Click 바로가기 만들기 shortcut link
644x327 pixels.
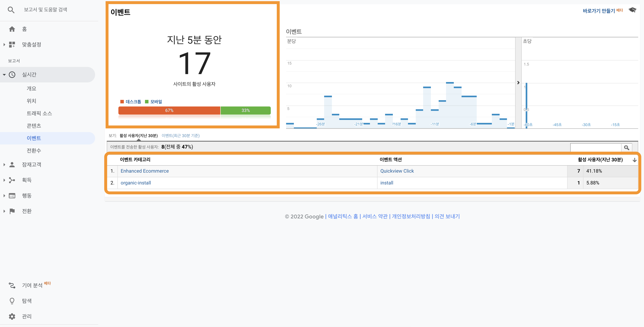[x=599, y=11]
